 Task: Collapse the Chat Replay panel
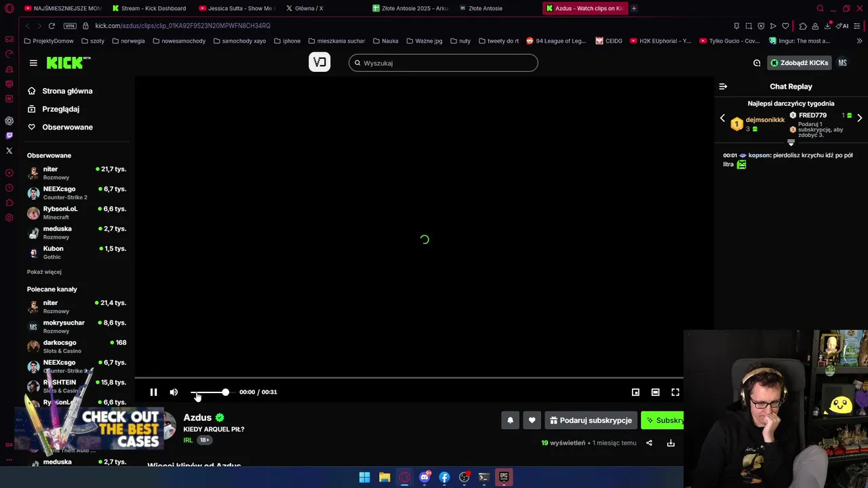(x=723, y=86)
